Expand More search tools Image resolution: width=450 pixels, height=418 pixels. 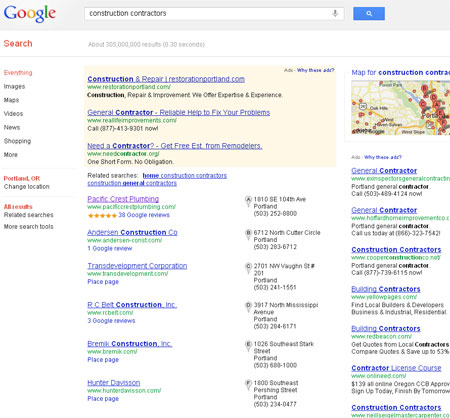pyautogui.click(x=29, y=227)
